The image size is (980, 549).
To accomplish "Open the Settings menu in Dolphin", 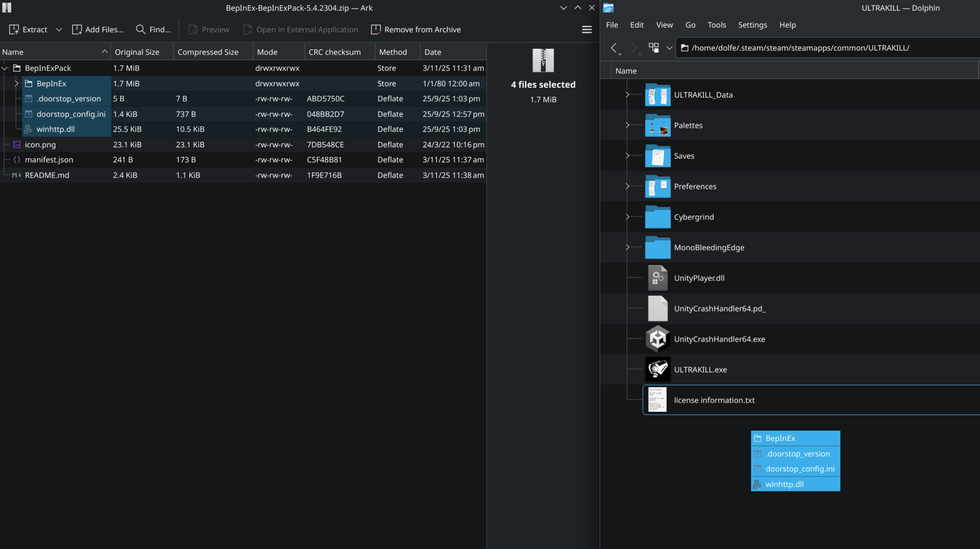I will (752, 25).
